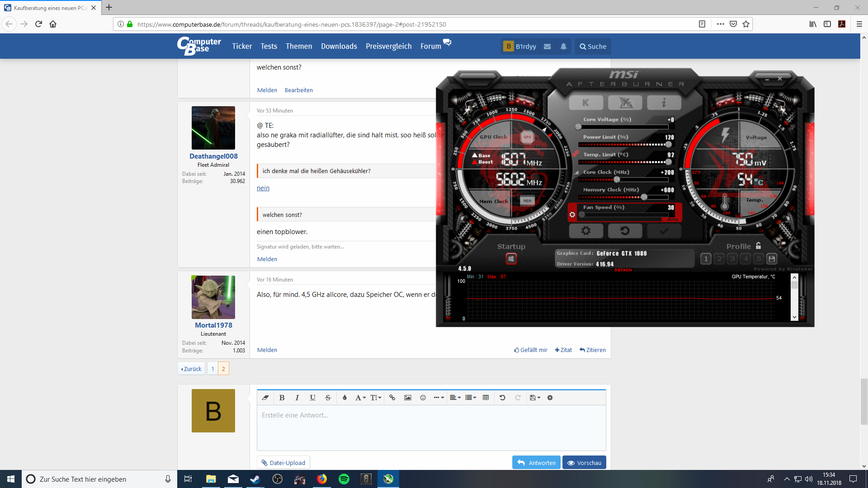Screen dimensions: 868x488
Task: Open ComputerBase notifications bell
Action: click(563, 47)
